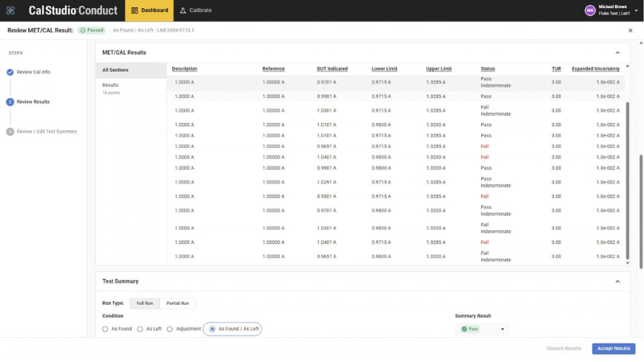Click the page vertical scrollbar
The image size is (644, 362).
click(x=641, y=212)
